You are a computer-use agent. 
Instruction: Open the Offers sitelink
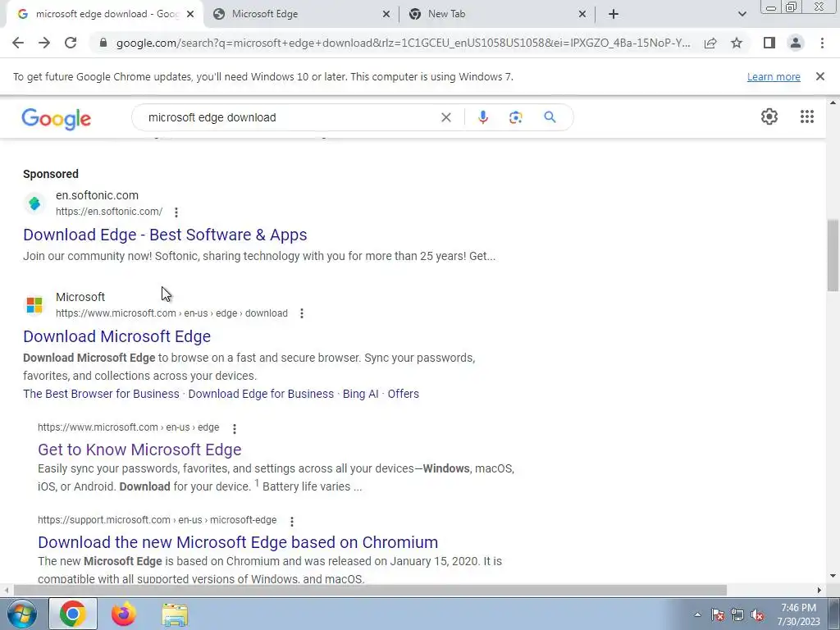click(404, 394)
